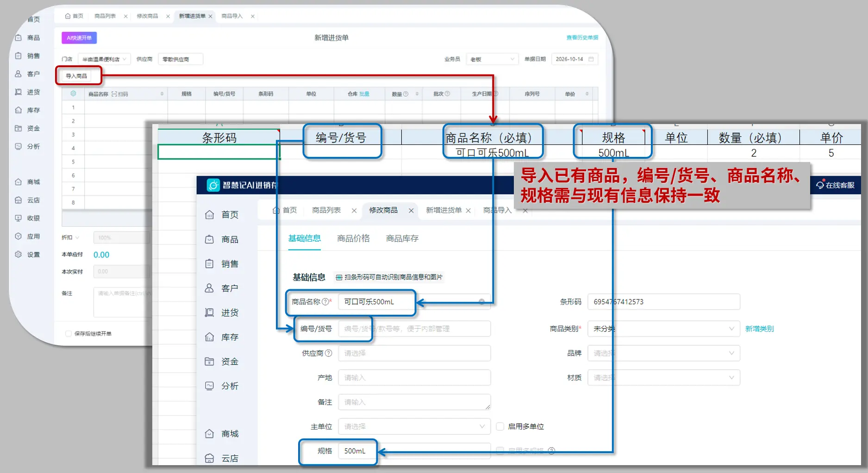This screenshot has height=473, width=868.
Task: Open 云店 icon in the front window sidebar
Action: (x=209, y=458)
